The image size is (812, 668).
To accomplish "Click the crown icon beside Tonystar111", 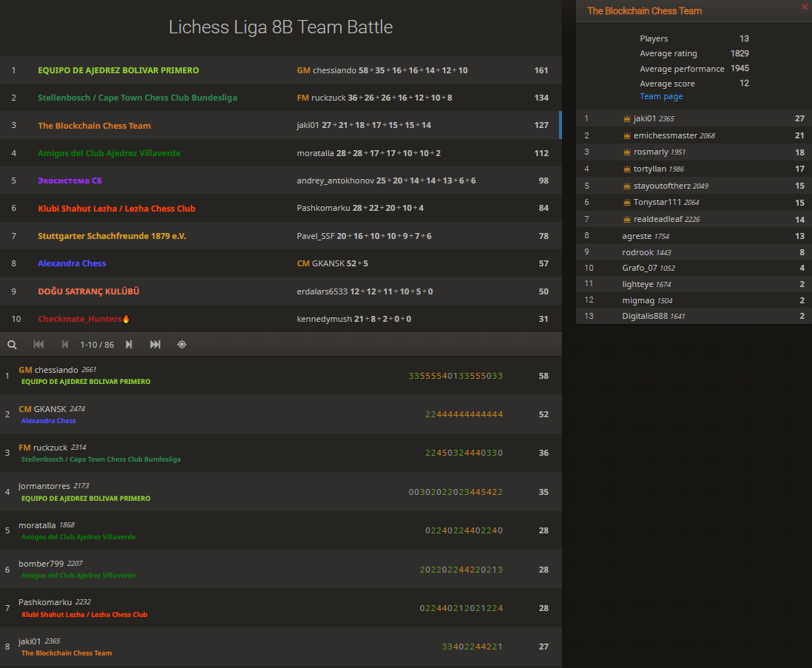I will 626,203.
